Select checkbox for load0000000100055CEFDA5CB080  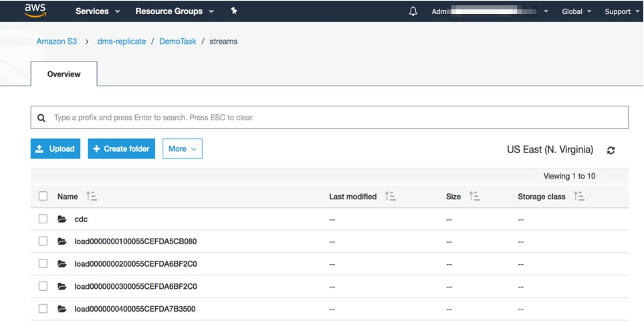tap(43, 241)
